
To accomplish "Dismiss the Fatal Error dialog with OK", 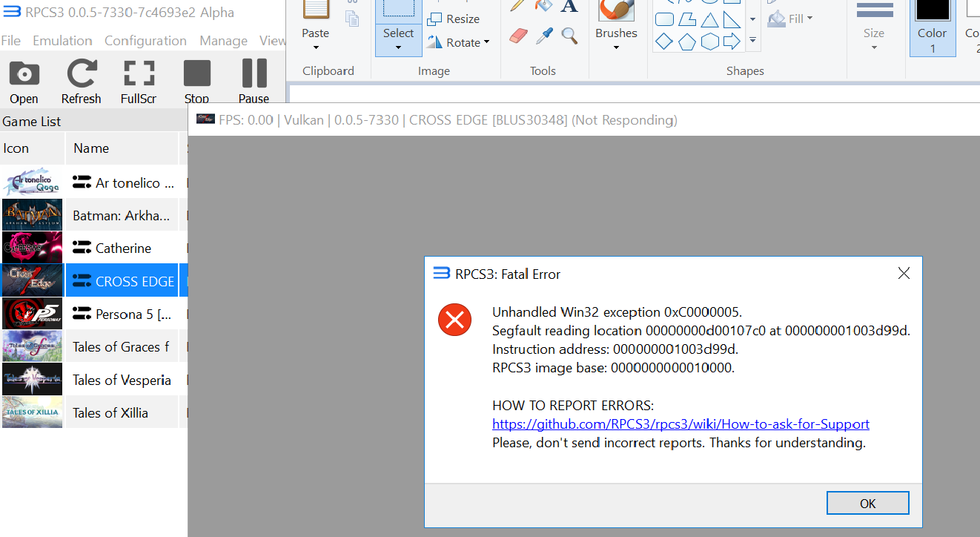I will [x=867, y=502].
